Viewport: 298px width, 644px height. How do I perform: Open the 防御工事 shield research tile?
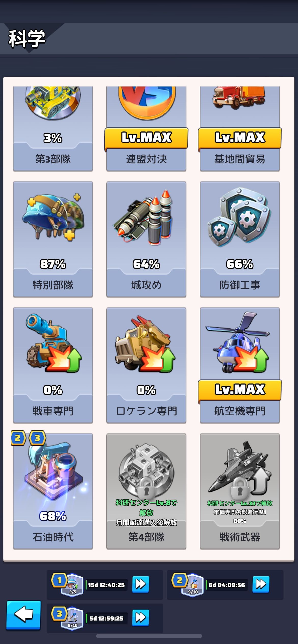tap(240, 239)
